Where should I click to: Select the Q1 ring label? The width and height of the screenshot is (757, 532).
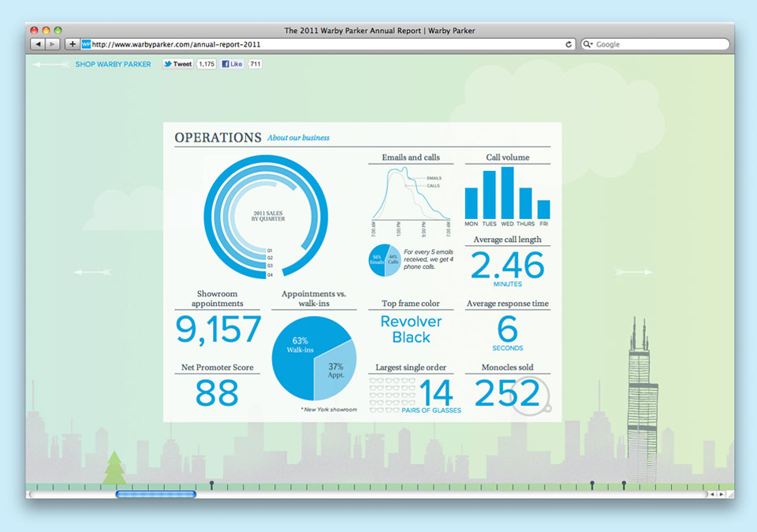(270, 251)
